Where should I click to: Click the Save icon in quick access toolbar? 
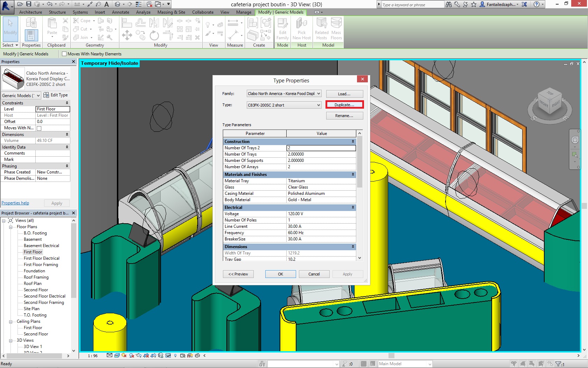pos(29,4)
